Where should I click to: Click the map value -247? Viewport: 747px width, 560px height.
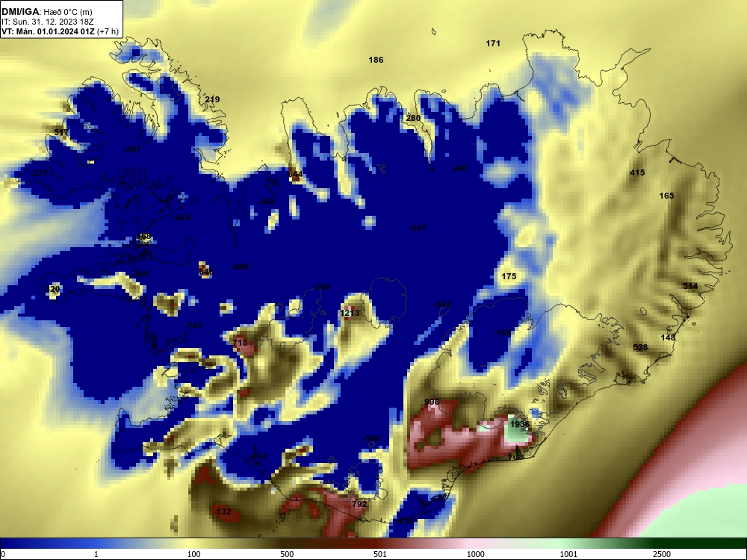(x=460, y=168)
